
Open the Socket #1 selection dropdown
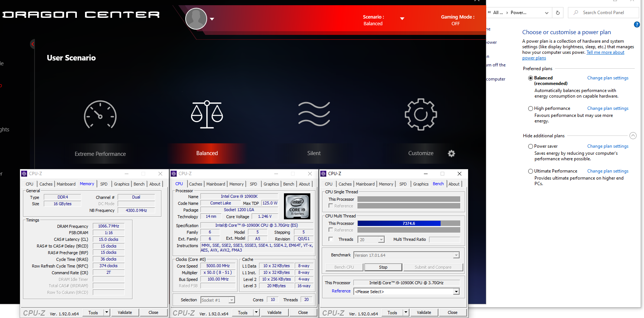coord(232,300)
